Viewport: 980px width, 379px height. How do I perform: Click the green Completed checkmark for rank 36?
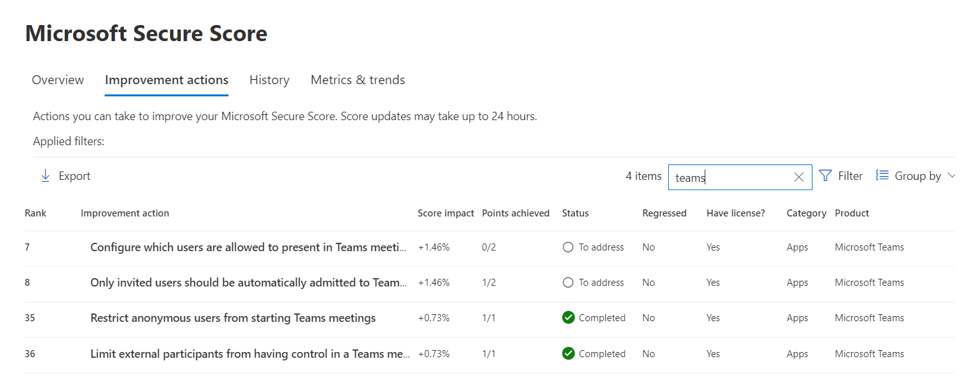tap(568, 353)
